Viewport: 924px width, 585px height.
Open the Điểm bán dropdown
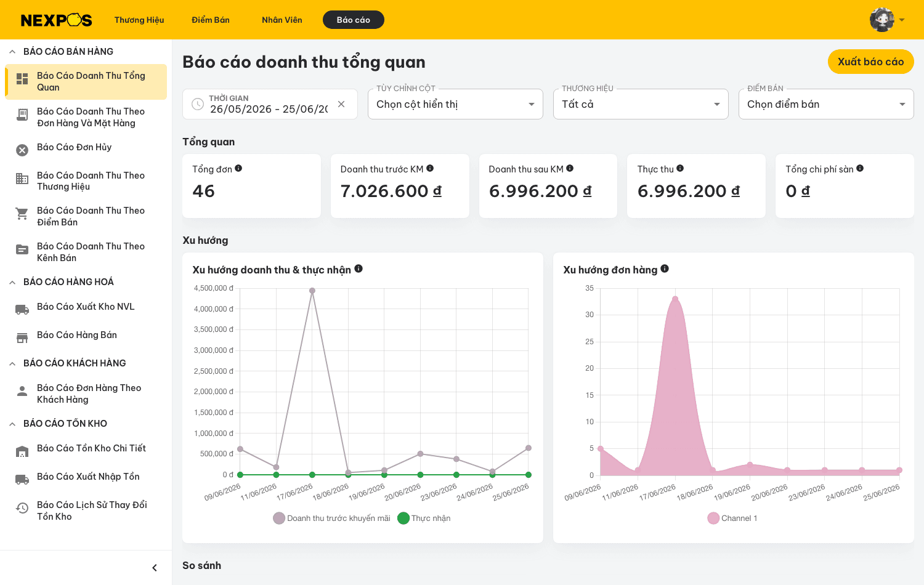[826, 104]
